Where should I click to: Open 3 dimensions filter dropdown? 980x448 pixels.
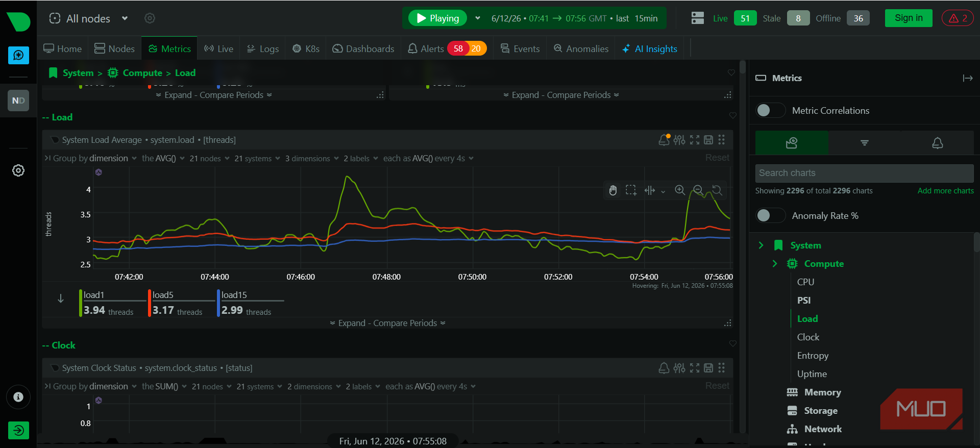312,158
